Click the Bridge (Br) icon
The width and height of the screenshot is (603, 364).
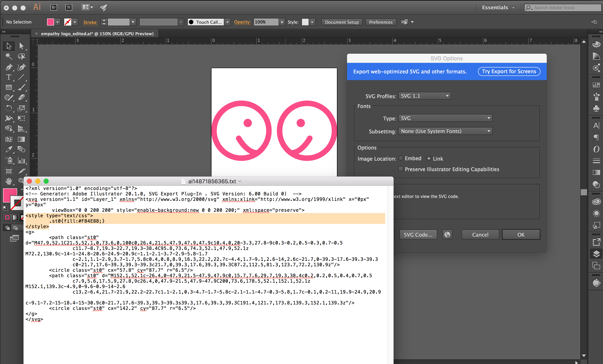click(x=54, y=7)
